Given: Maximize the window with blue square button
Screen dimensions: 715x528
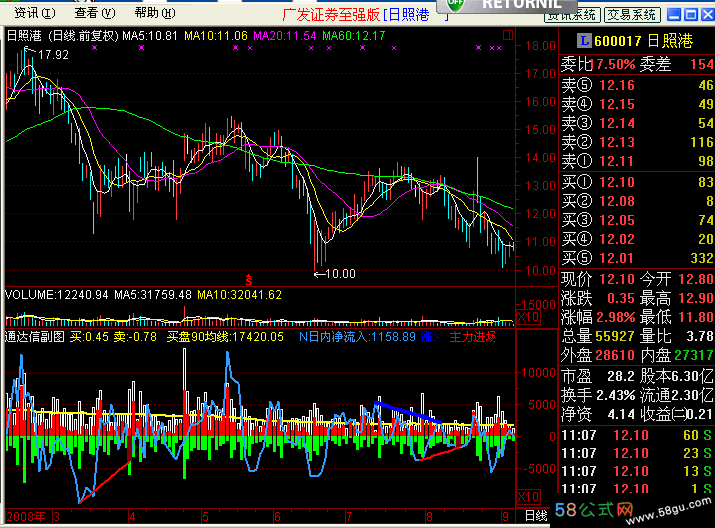Looking at the screenshot, I should pos(691,15).
